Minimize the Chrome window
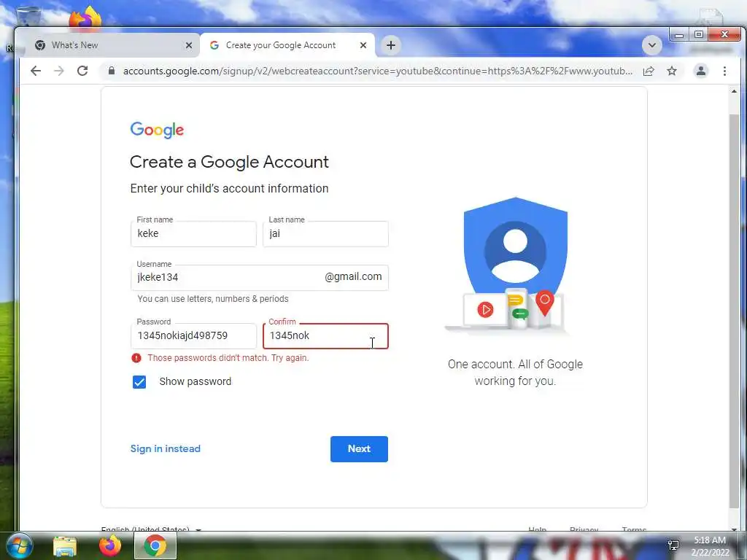 point(679,34)
